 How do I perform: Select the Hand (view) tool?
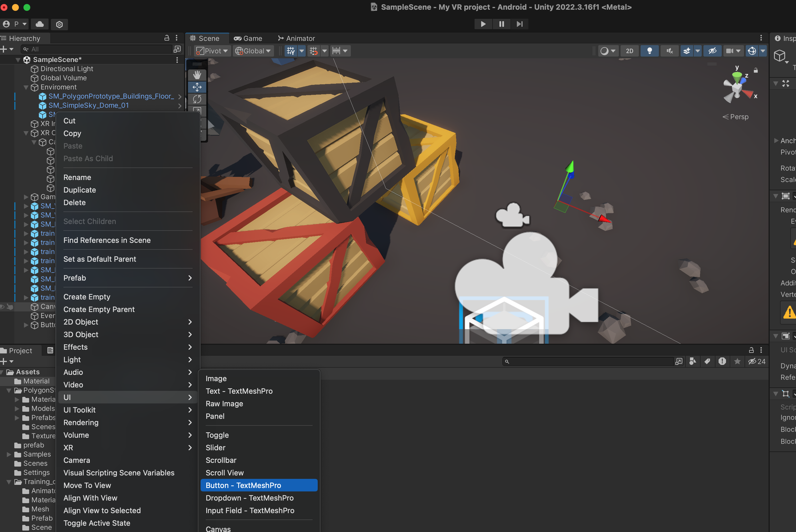[197, 75]
